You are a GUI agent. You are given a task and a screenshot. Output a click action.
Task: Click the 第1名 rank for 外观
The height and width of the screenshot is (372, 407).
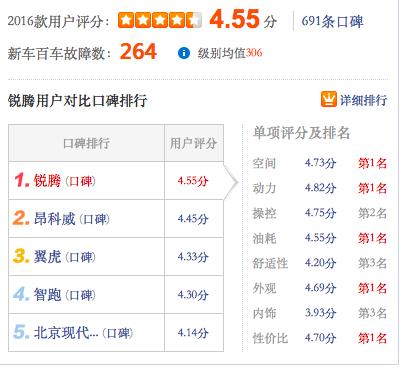click(x=372, y=288)
